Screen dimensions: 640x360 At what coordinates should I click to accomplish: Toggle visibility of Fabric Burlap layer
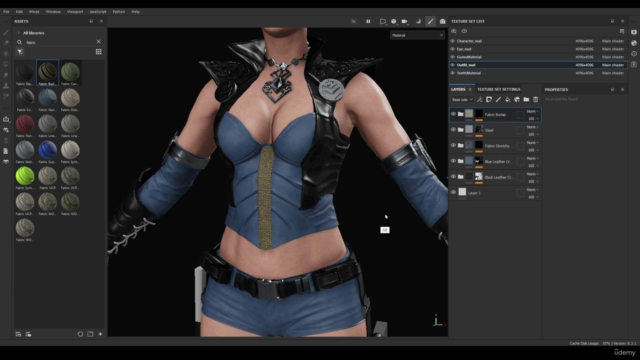(x=453, y=114)
